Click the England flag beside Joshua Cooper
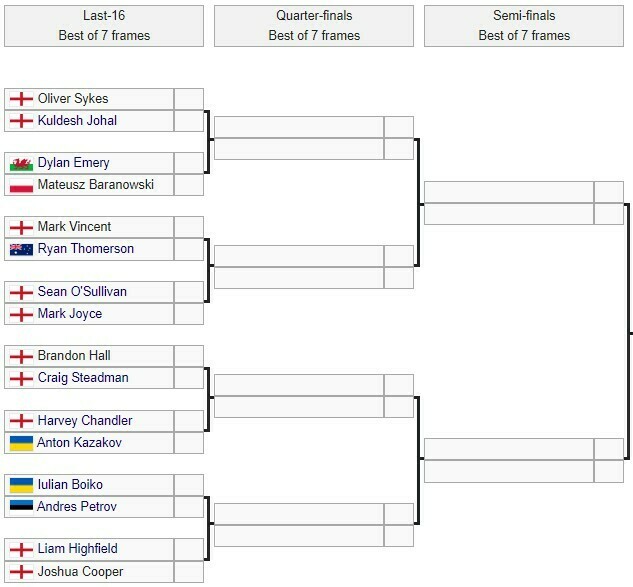Screen dimensions: 633x587 coord(21,572)
